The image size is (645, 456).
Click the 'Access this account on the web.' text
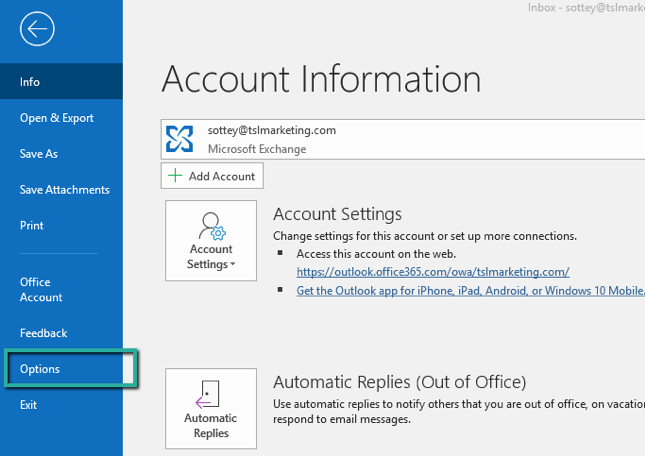376,254
